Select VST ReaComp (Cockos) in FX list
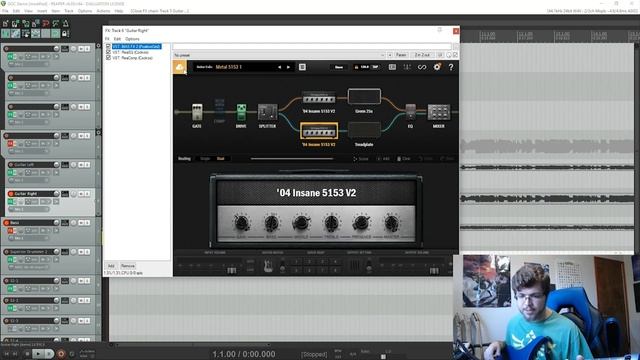640x360 pixels. (x=132, y=58)
